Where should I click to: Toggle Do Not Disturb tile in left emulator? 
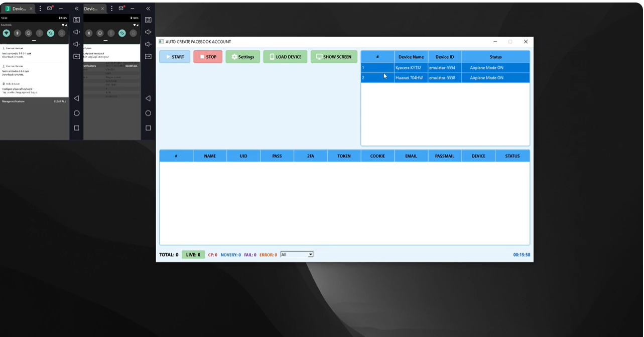pyautogui.click(x=28, y=33)
